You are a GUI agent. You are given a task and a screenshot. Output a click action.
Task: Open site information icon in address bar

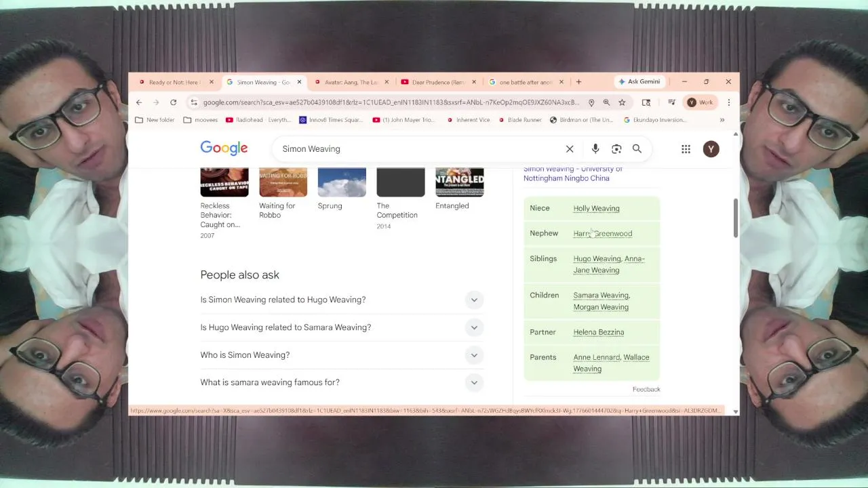point(194,102)
